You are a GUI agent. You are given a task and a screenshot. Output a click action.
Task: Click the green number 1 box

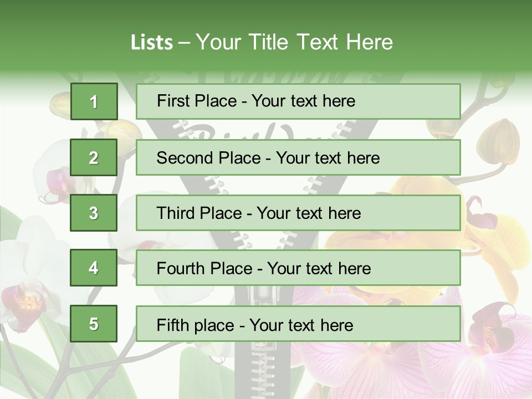[x=94, y=101]
